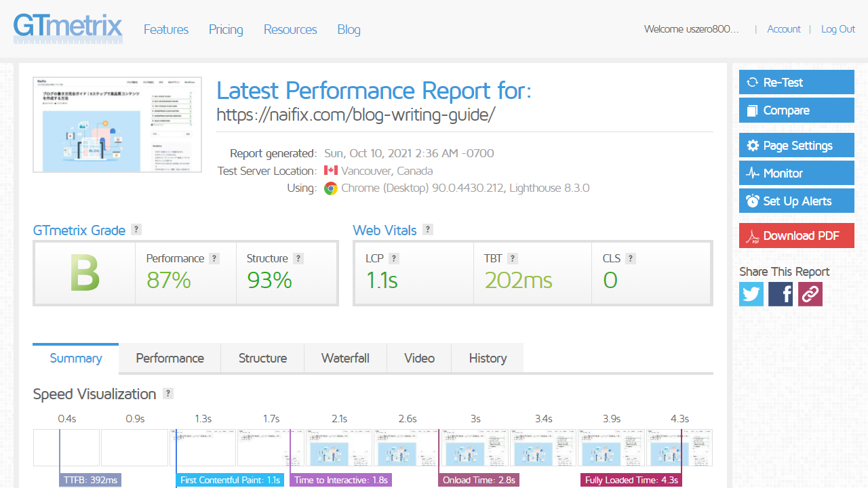Open Resources in the top navigation
This screenshot has height=488, width=868.
290,29
